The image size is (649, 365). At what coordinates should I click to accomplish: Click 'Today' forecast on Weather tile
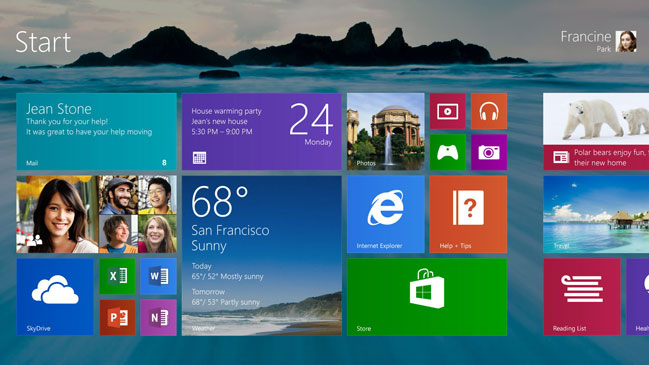[202, 266]
